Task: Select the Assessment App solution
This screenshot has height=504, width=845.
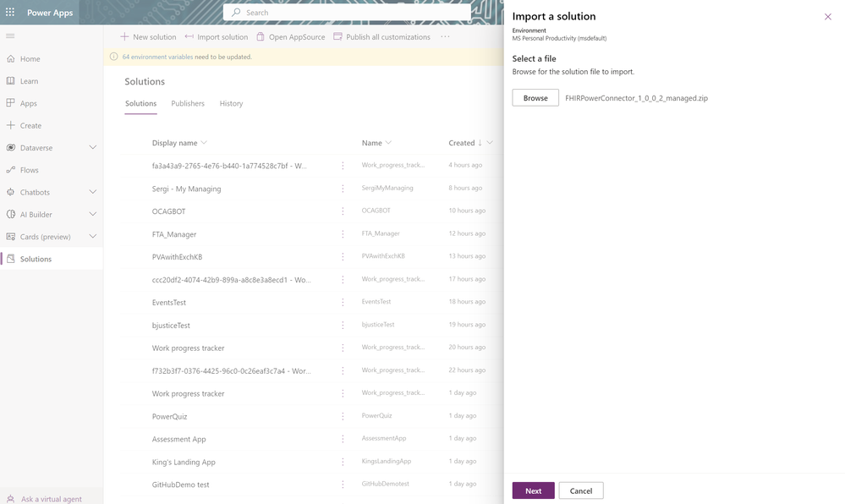Action: pos(179,439)
